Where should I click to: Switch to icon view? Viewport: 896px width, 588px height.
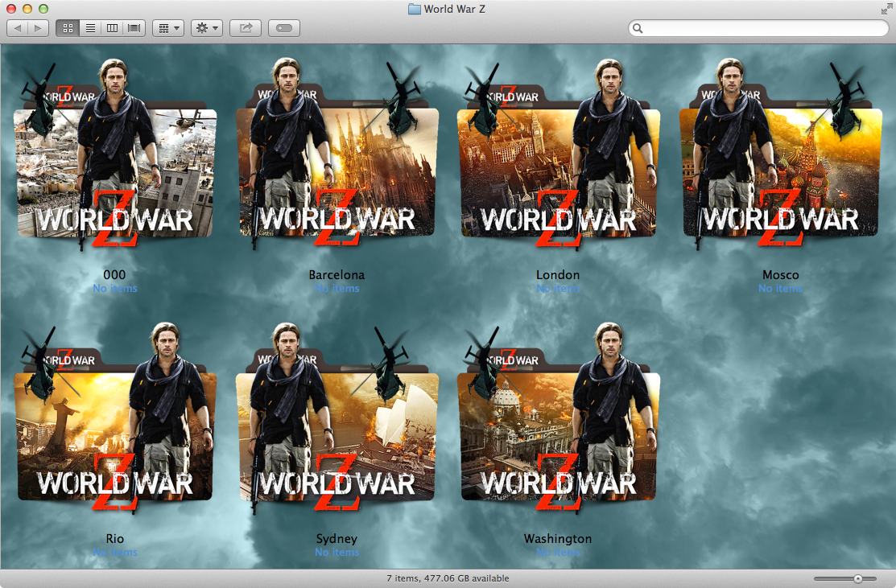point(68,28)
